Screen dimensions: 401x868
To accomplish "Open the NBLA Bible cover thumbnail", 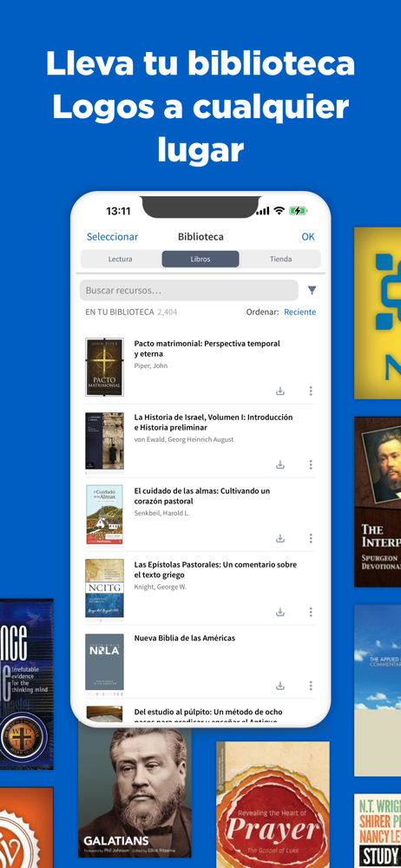I will coord(105,662).
